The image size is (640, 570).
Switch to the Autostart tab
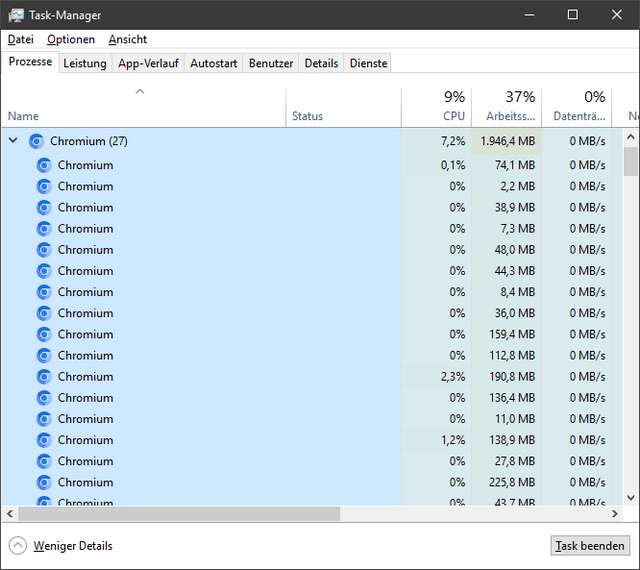(214, 63)
